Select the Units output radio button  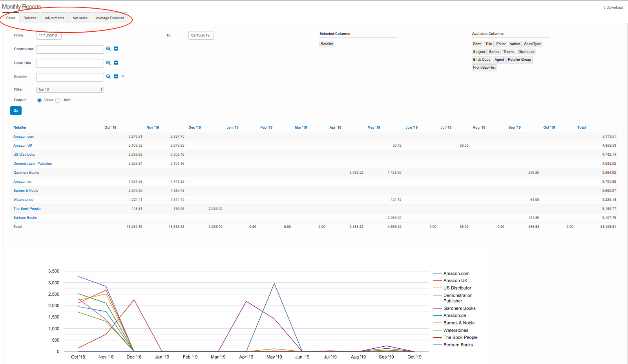(58, 100)
